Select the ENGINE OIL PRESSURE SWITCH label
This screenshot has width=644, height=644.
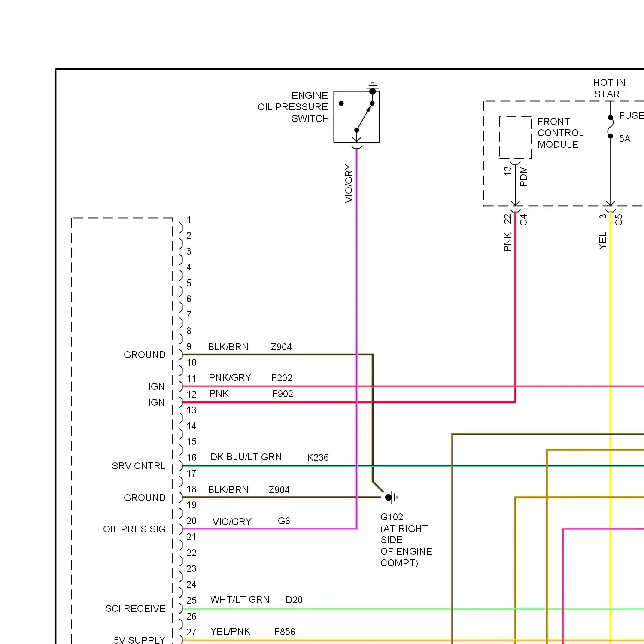click(293, 107)
